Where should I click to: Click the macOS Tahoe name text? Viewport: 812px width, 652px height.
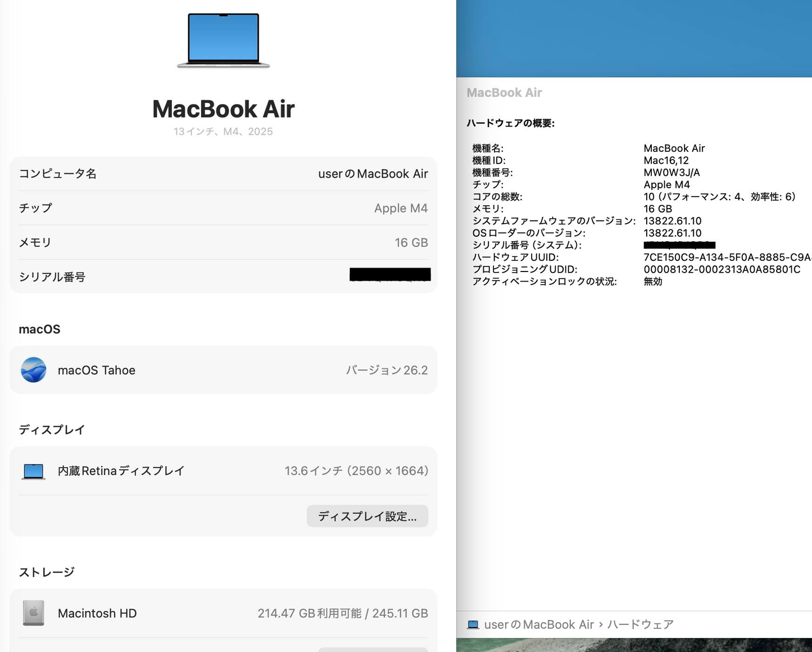(x=97, y=370)
